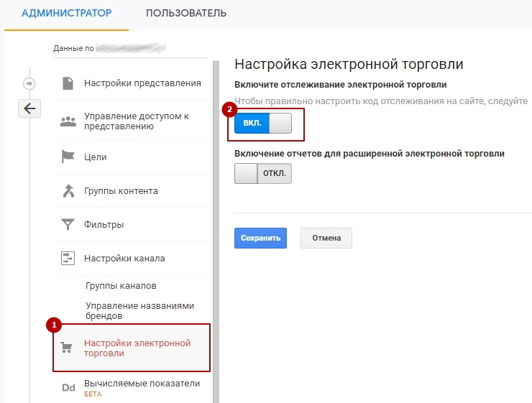This screenshot has width=532, height=403.
Task: Click the shopping cart icon
Action: point(66,348)
